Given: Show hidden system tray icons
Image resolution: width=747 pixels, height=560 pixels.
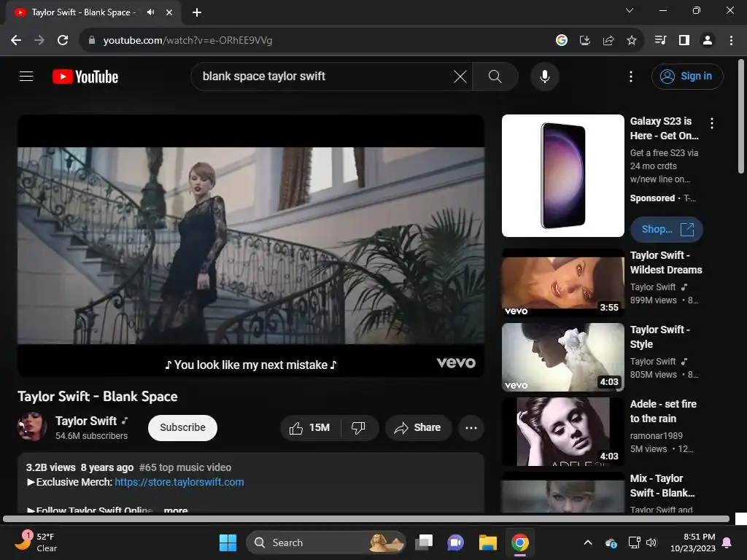Looking at the screenshot, I should [x=588, y=542].
